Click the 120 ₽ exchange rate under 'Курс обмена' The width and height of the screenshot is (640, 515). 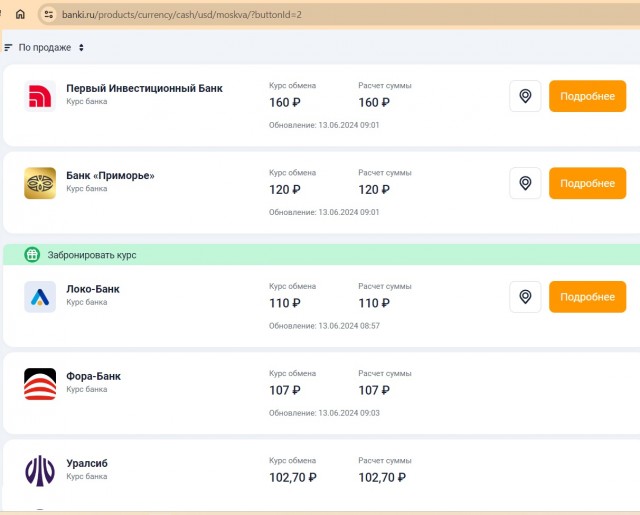[x=285, y=190]
